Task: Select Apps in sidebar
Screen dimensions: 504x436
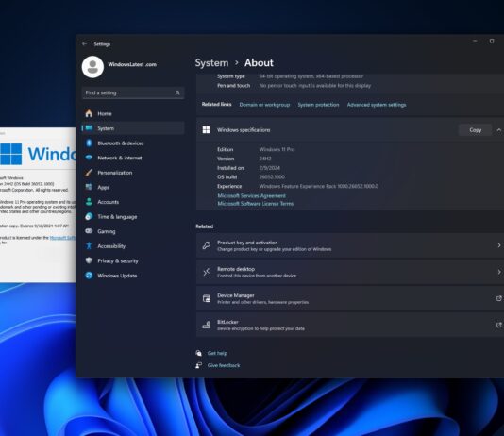Action: coord(133,187)
